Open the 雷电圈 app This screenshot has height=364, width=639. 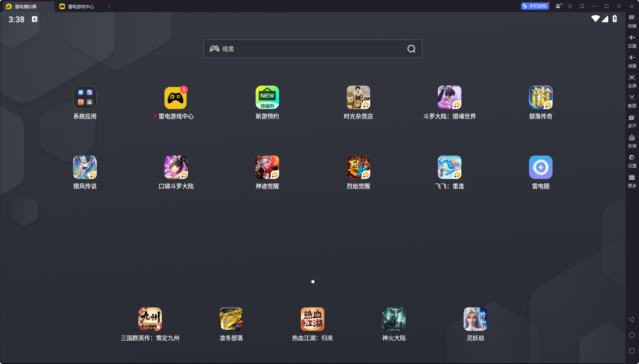point(540,167)
